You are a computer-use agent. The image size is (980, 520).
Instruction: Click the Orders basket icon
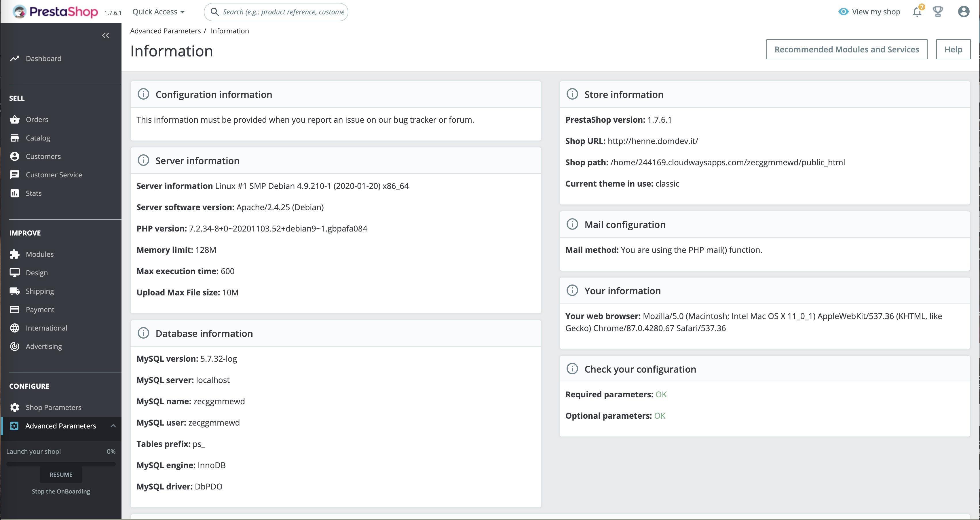(x=14, y=119)
